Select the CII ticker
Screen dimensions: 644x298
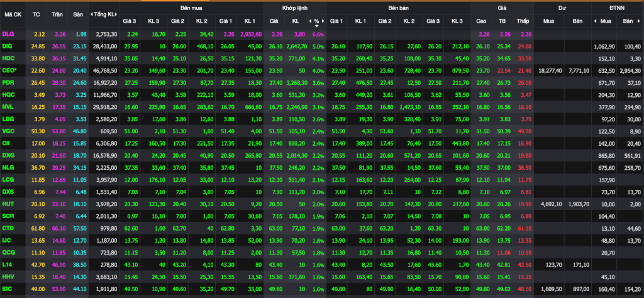pos(6,144)
